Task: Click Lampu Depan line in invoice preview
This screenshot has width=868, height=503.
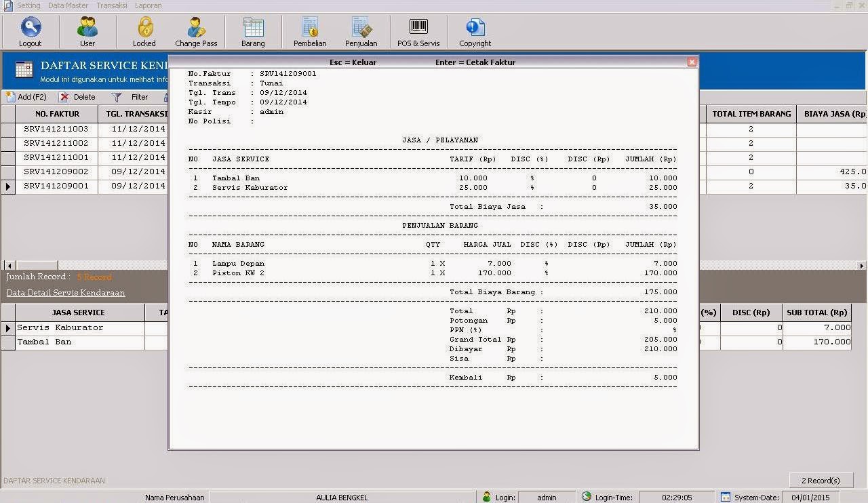Action: pyautogui.click(x=432, y=263)
